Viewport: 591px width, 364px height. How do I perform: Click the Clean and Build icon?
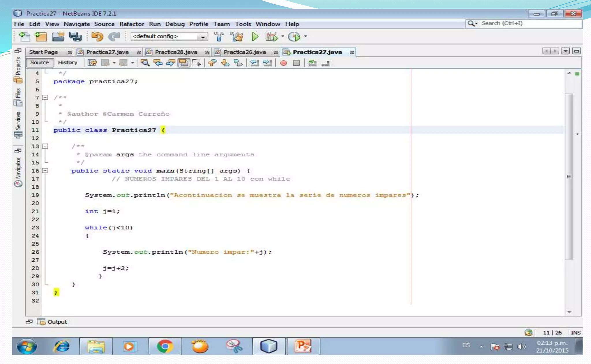[x=237, y=37]
